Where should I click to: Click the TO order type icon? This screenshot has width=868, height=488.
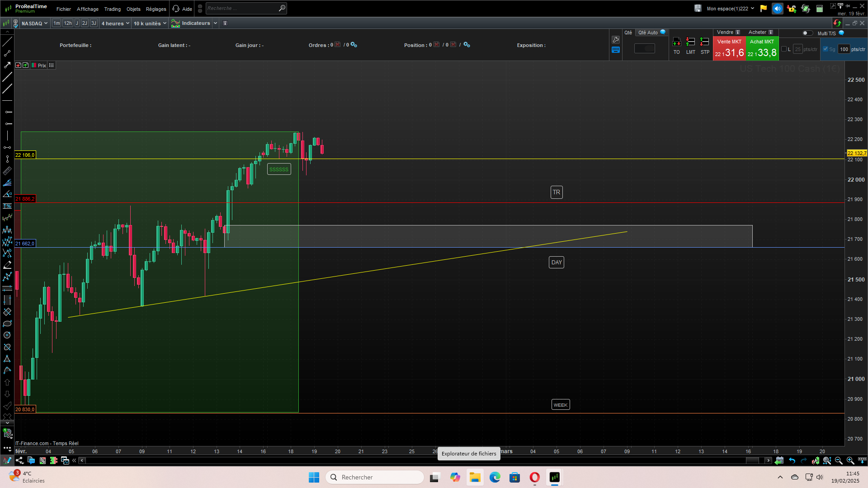tap(676, 42)
